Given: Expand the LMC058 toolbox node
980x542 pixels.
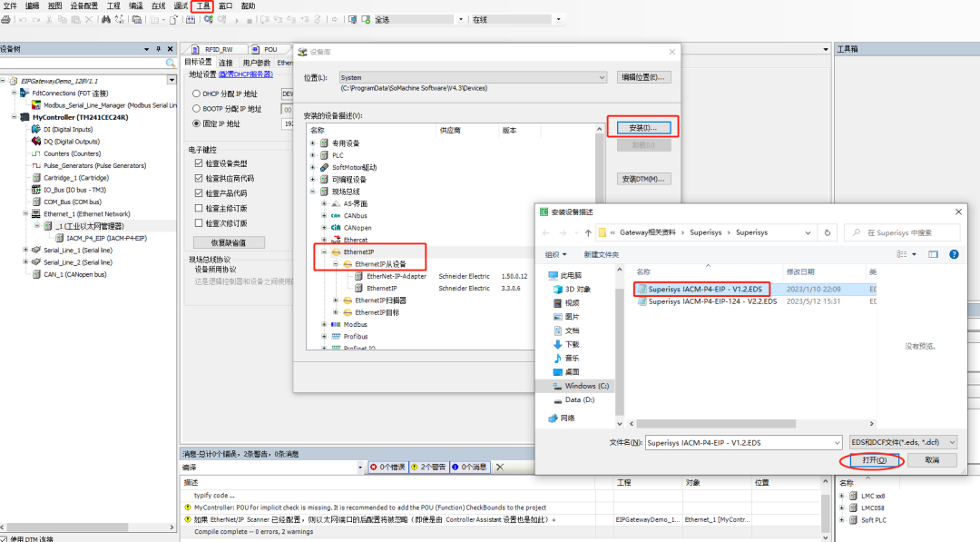Looking at the screenshot, I should 842,508.
